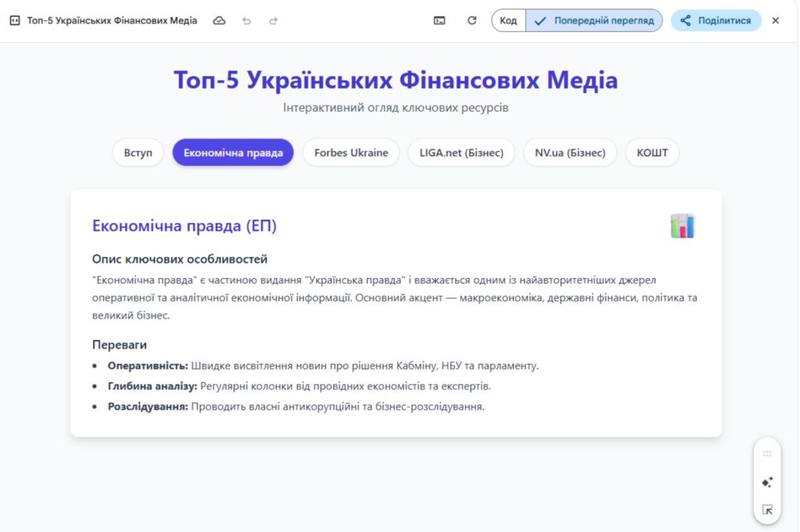This screenshot has height=532, width=800.
Task: Switch to the Код view
Action: coord(509,20)
